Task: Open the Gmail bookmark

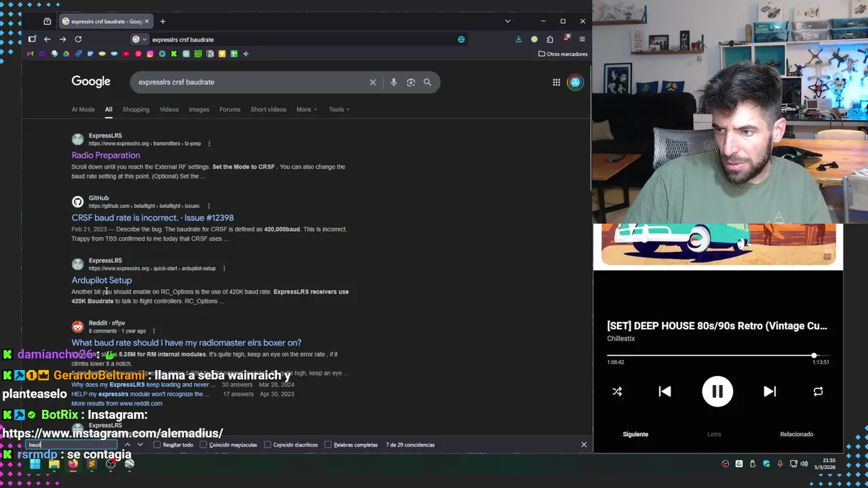Action: pos(30,54)
